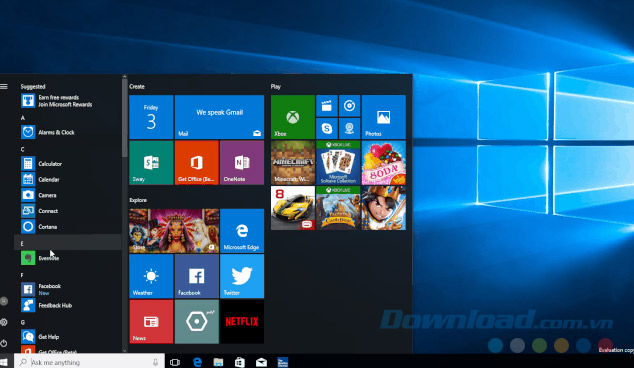This screenshot has width=634, height=368.
Task: Open the OneNote tile
Action: (x=242, y=163)
